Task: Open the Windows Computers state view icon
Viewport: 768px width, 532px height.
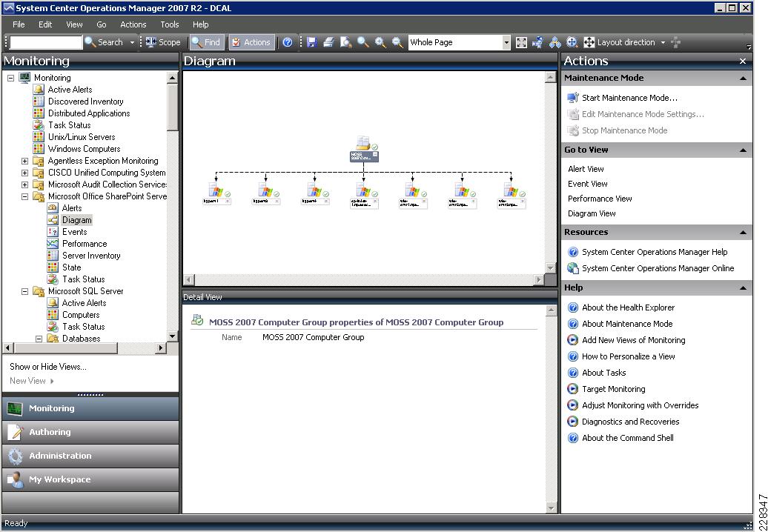Action: [39, 149]
